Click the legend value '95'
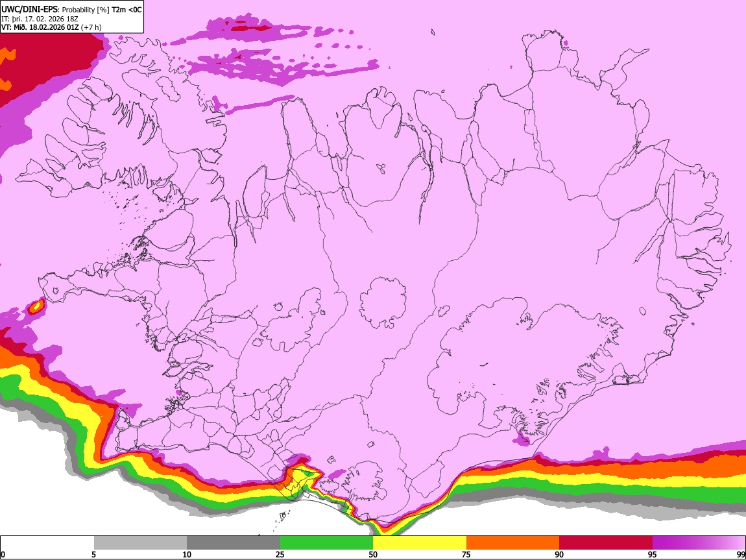Screen dimensions: 746x560 (x=653, y=554)
